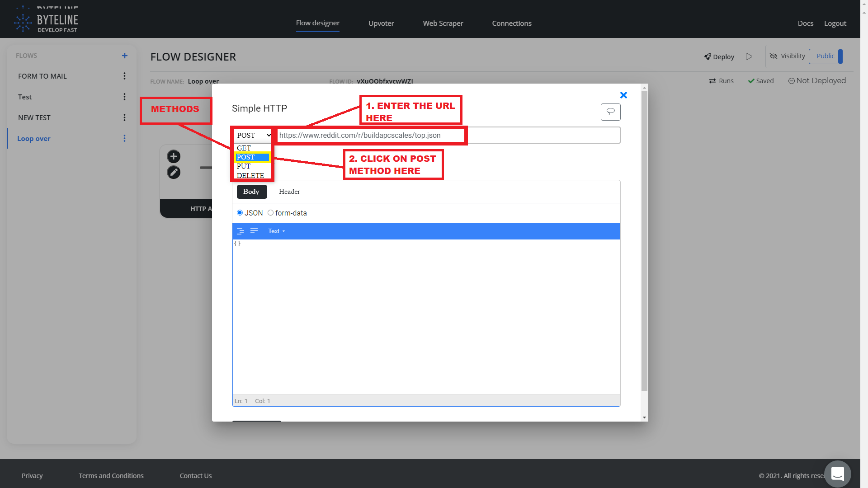
Task: Click the format JSON indent icon
Action: click(x=241, y=231)
